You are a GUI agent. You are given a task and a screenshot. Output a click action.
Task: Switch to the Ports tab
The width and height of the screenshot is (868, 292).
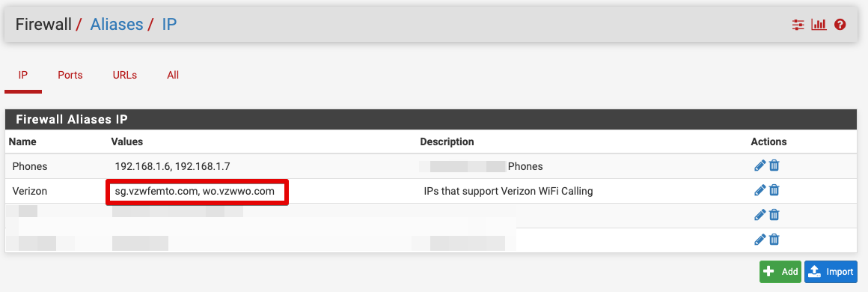pos(70,75)
